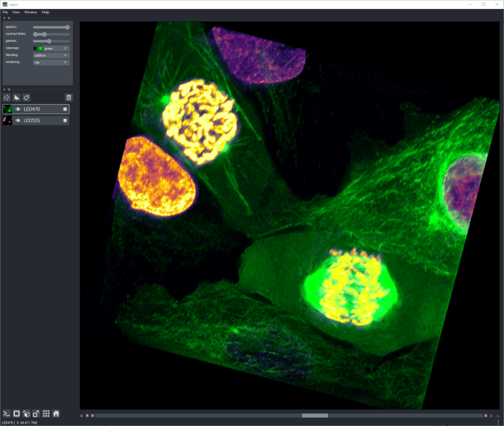Screen dimensions: 504x426
Task: Add a new shapes layer
Action: pos(17,97)
